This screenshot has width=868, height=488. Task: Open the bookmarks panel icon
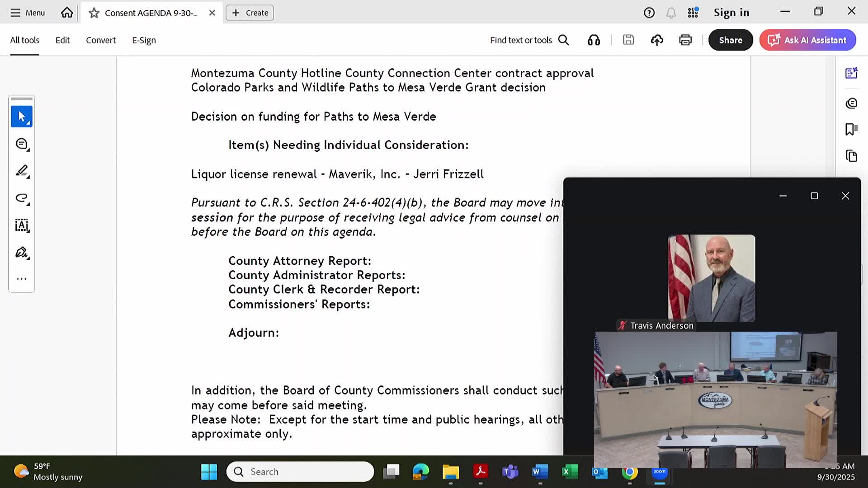click(x=851, y=129)
